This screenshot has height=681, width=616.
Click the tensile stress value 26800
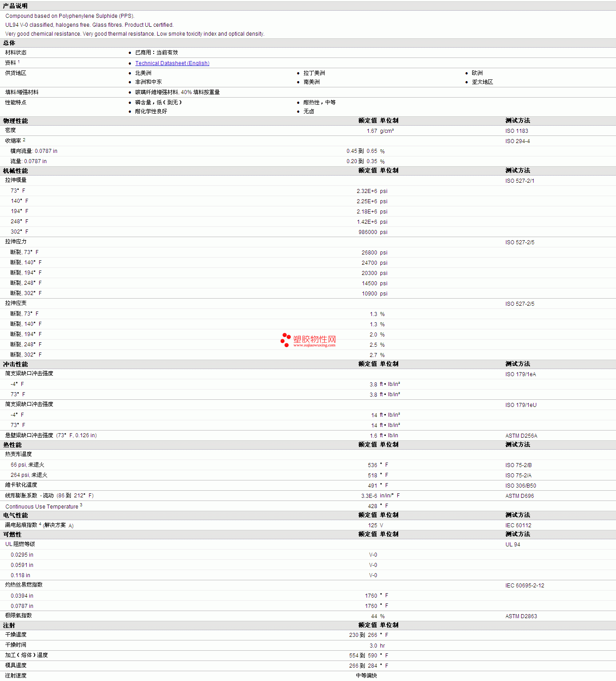369,253
